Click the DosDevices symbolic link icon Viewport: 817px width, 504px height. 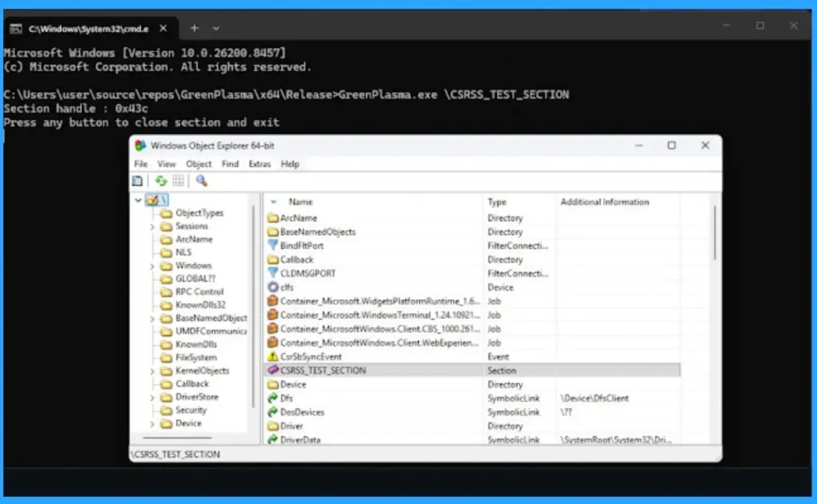[273, 411]
